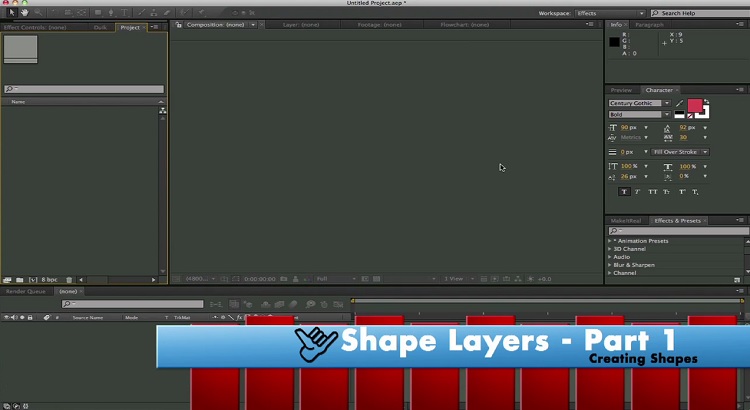750x410 pixels.
Task: Create new folder in Project panel
Action: tap(20, 280)
